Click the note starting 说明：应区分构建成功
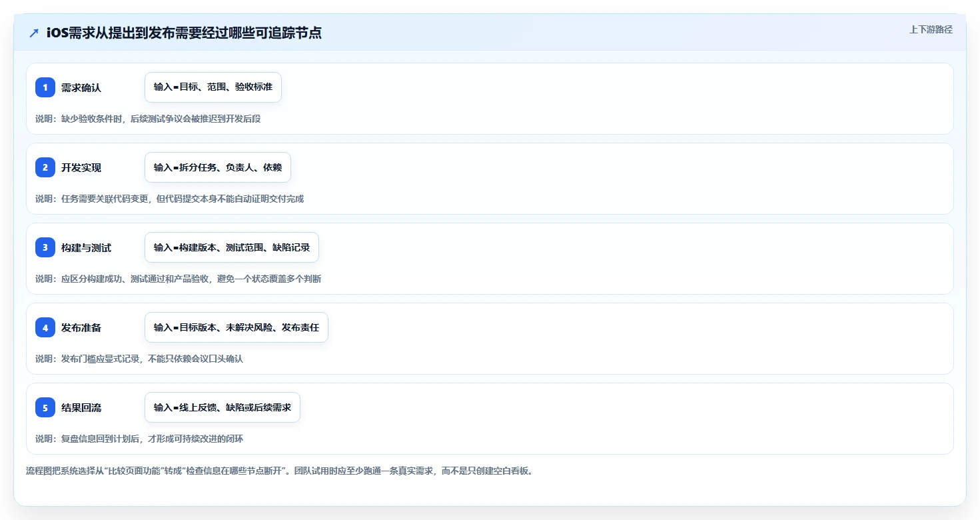 click(178, 279)
